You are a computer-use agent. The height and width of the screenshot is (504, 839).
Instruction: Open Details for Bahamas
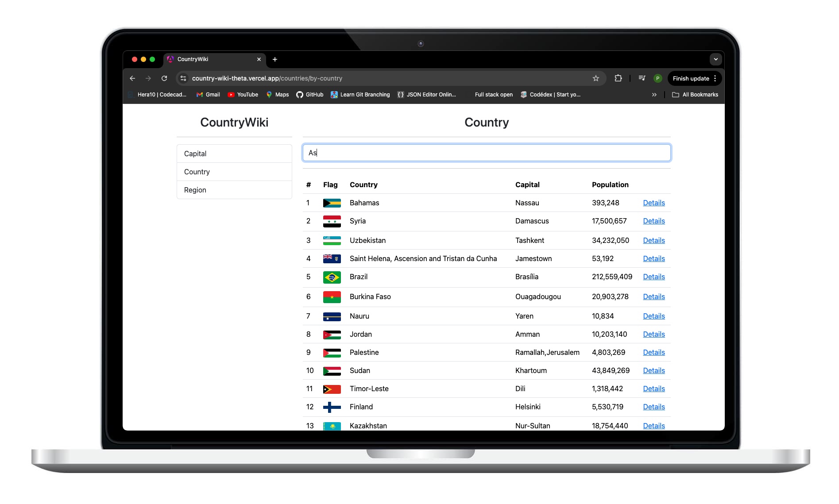coord(654,203)
